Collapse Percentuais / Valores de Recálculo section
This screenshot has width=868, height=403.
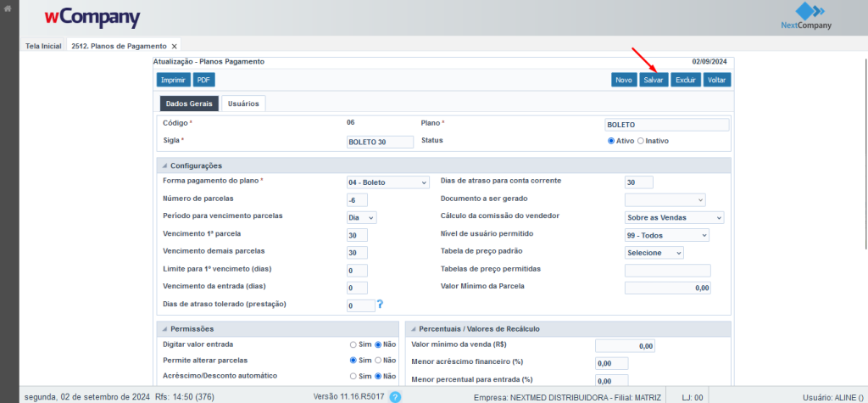pos(413,329)
